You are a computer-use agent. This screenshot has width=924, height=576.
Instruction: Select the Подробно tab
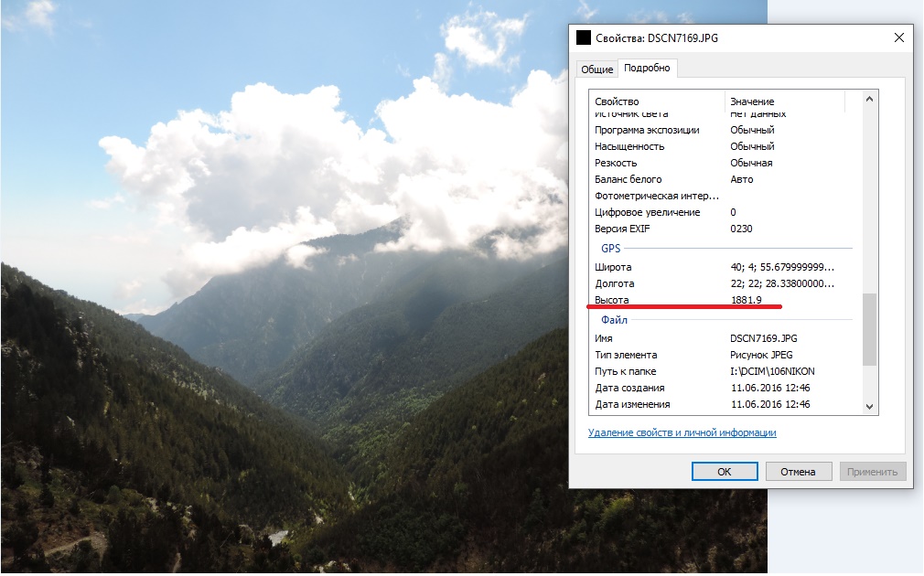(x=647, y=68)
